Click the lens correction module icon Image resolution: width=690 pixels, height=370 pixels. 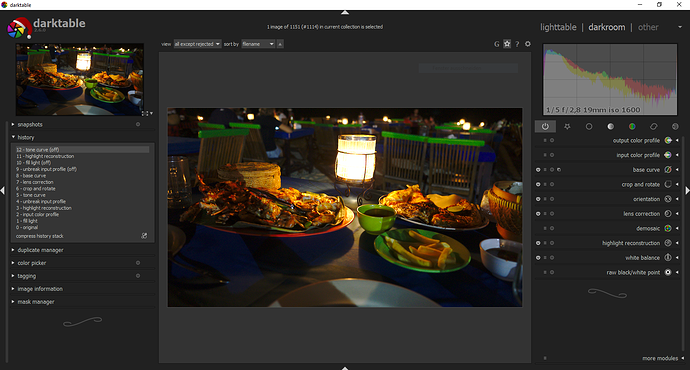pos(668,213)
